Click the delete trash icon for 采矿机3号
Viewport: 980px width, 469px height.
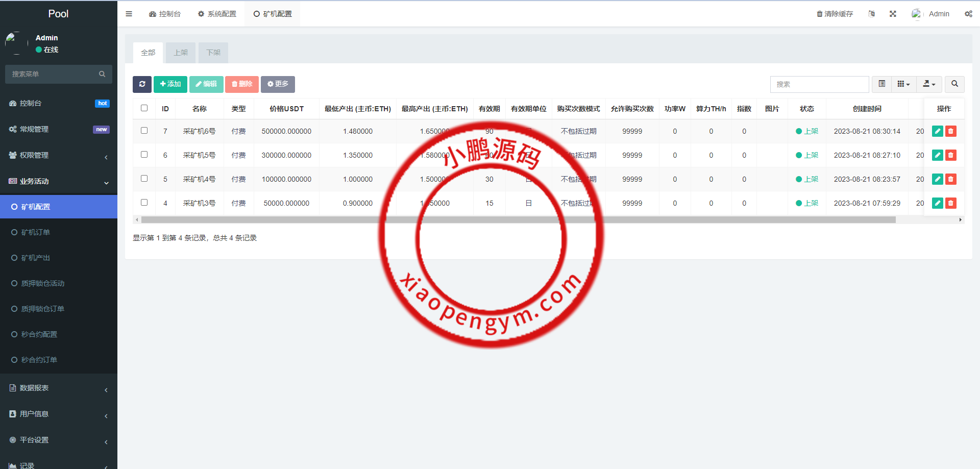pyautogui.click(x=950, y=203)
